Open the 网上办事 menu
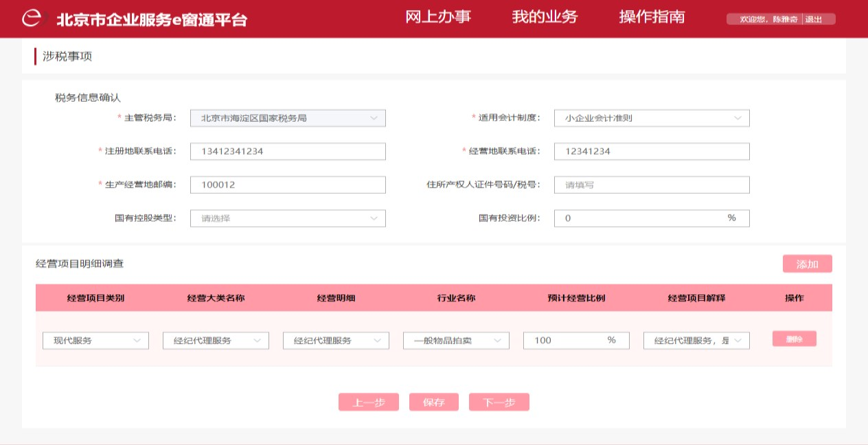Viewport: 868px width, 445px height. 438,17
